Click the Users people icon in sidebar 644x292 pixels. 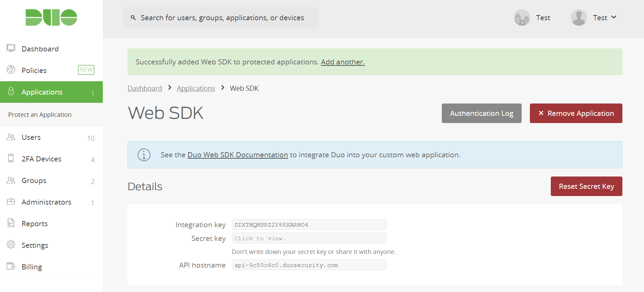pos(11,137)
